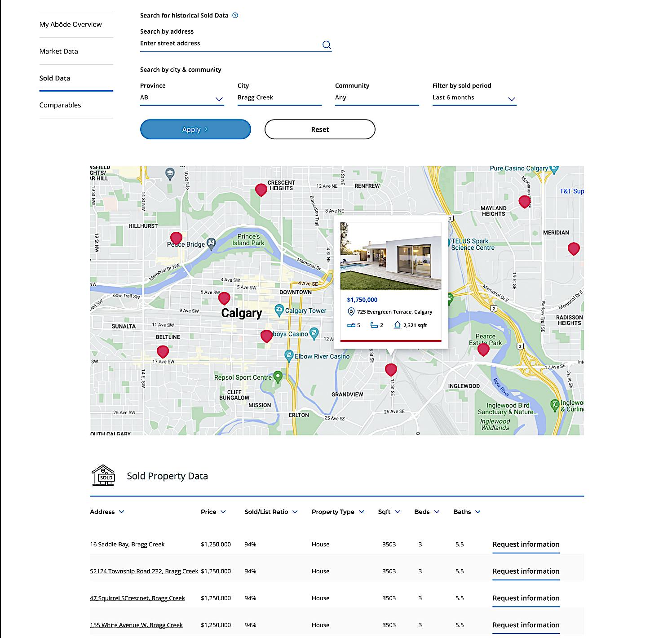Click the search magnifier icon in address field

pyautogui.click(x=327, y=44)
